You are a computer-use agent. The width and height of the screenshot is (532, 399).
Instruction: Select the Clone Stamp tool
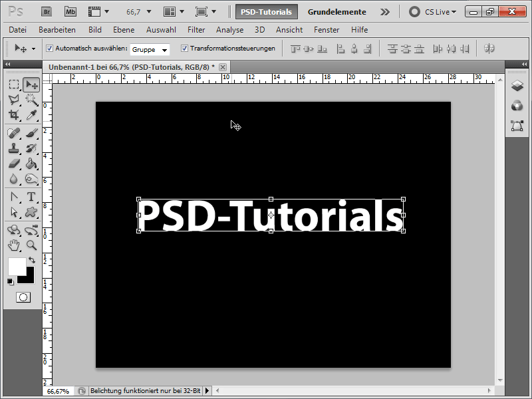pyautogui.click(x=14, y=148)
